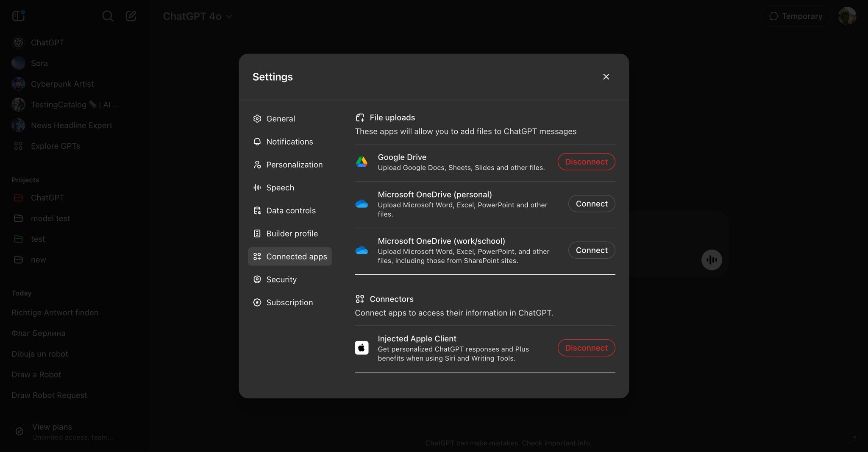Click the OneDrive (work/school) cloud icon
Viewport: 868px width, 452px height.
pos(362,250)
